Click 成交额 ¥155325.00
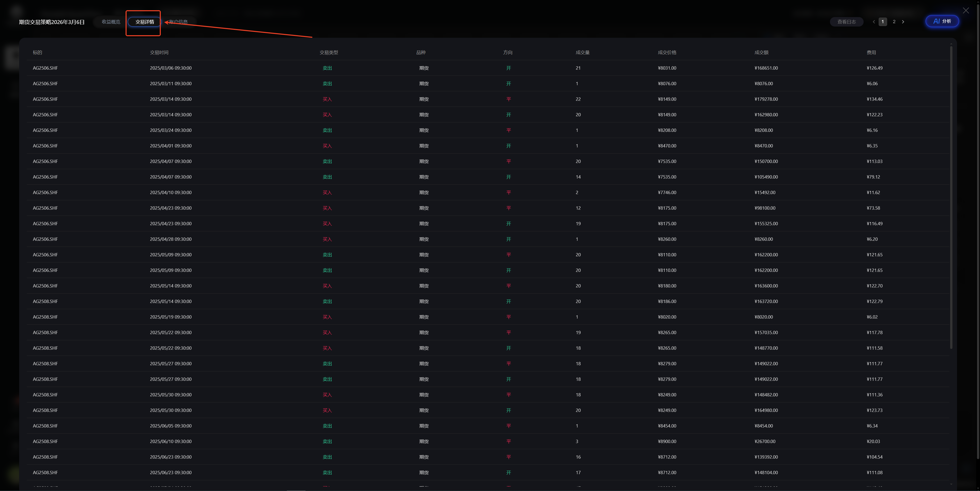The image size is (980, 491). (x=766, y=224)
